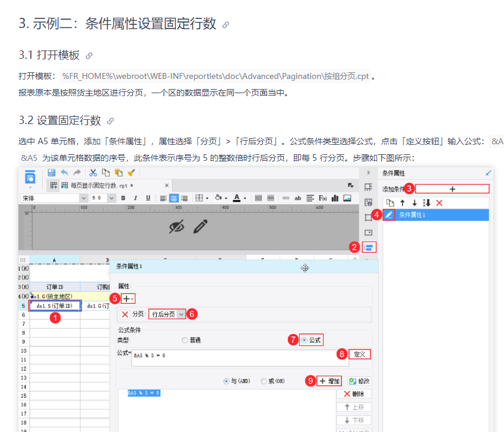
Task: Click the unmerge cells icon
Action: pos(271,198)
